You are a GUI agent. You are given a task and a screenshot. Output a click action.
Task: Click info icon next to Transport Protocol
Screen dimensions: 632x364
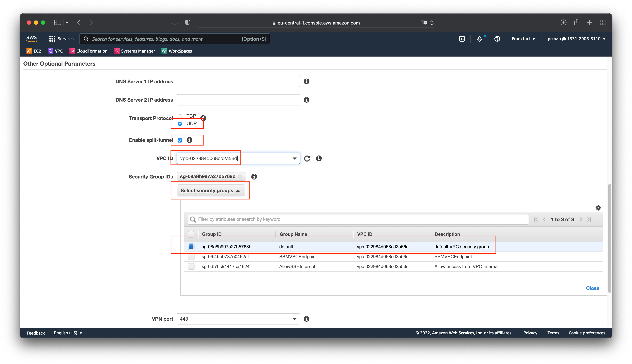pyautogui.click(x=203, y=118)
